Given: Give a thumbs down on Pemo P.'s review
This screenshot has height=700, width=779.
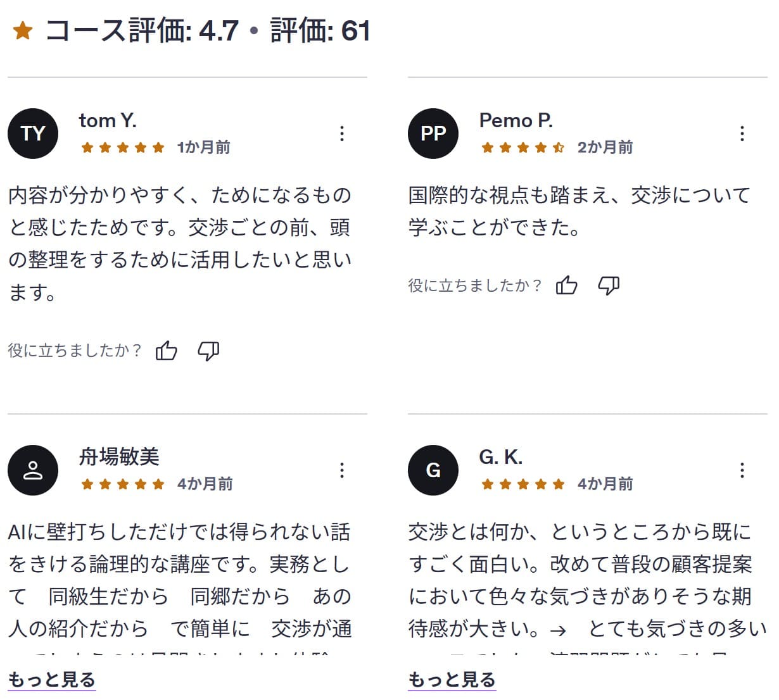Looking at the screenshot, I should point(609,285).
